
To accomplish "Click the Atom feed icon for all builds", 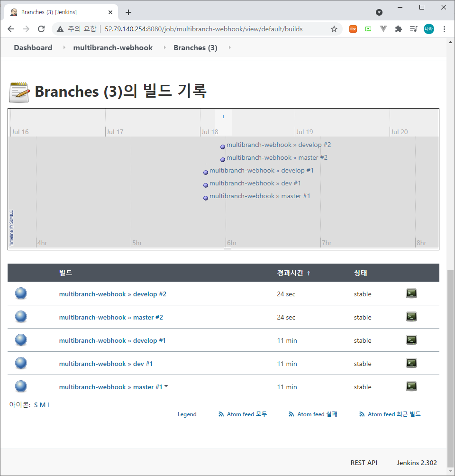I will tap(221, 414).
